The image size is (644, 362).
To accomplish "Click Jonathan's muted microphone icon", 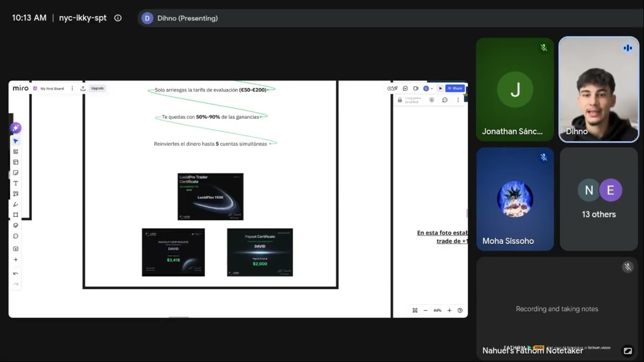I will coord(543,48).
